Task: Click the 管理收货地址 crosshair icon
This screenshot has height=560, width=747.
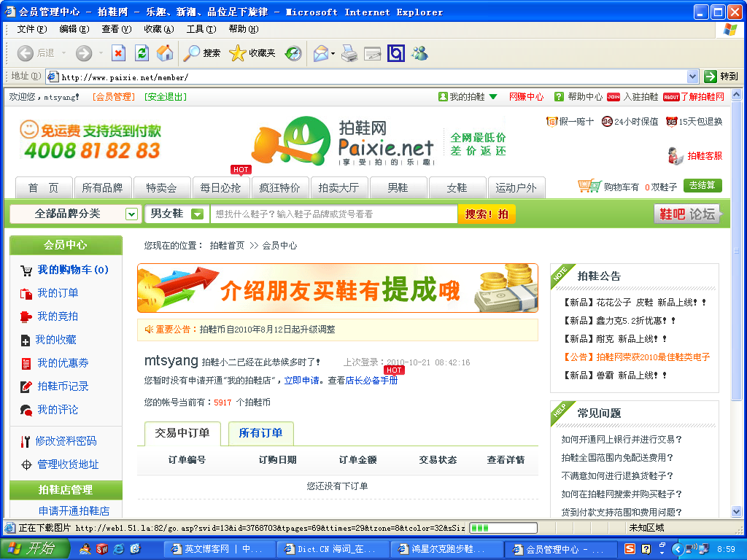Action: click(27, 464)
